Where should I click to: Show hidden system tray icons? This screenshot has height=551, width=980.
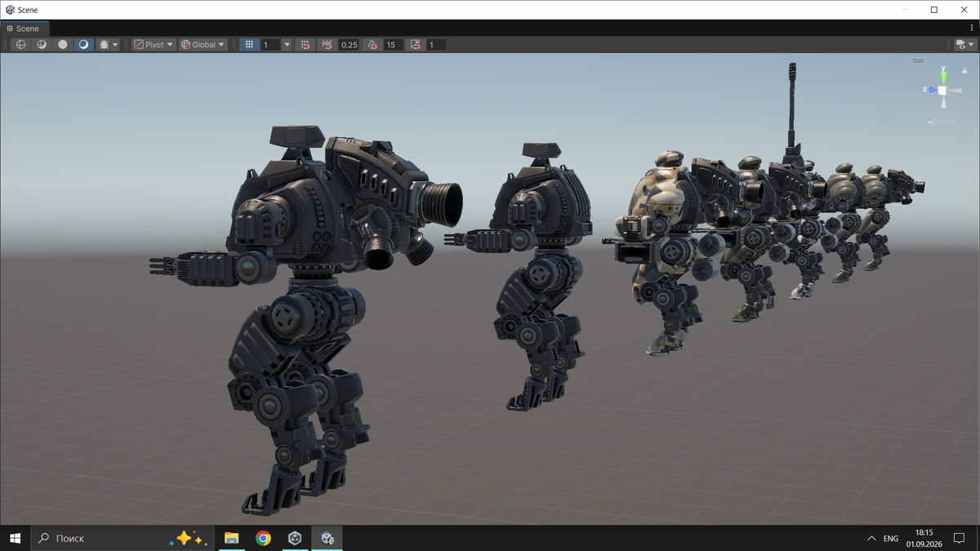[871, 538]
